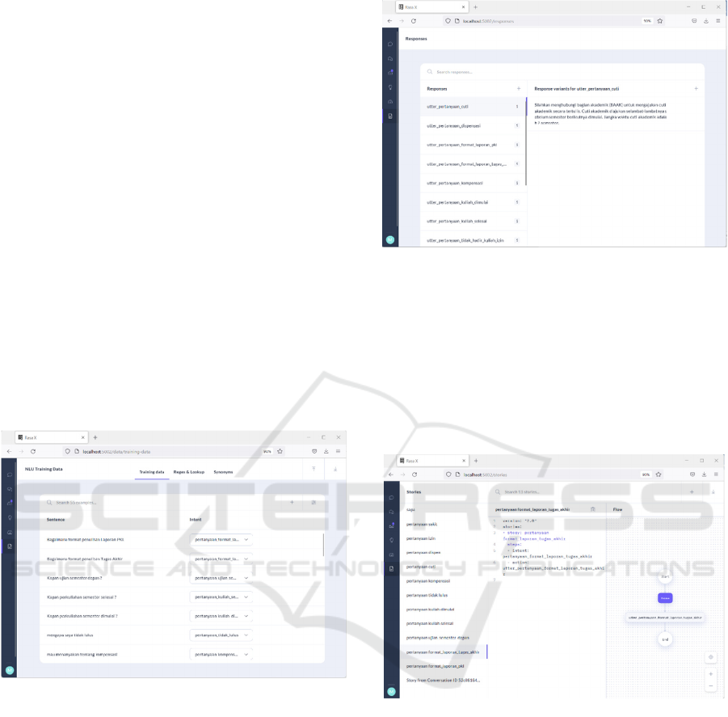Click the add story plus icon in Stories

(x=692, y=491)
